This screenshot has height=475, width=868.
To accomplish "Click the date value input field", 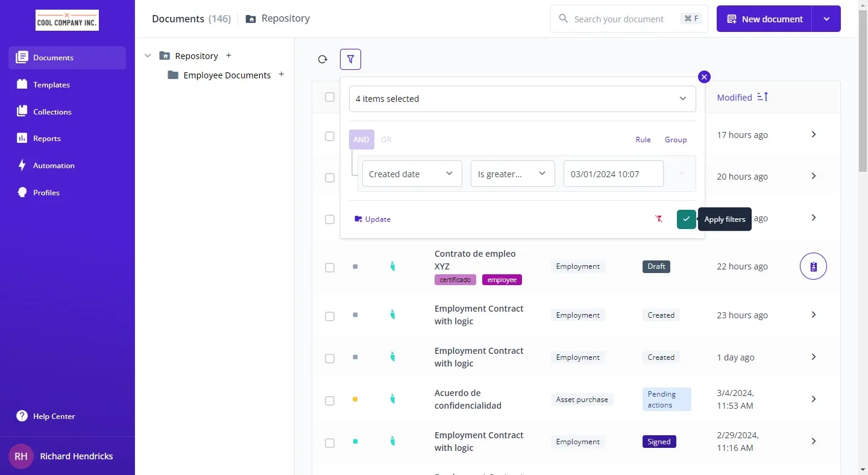I will point(613,174).
